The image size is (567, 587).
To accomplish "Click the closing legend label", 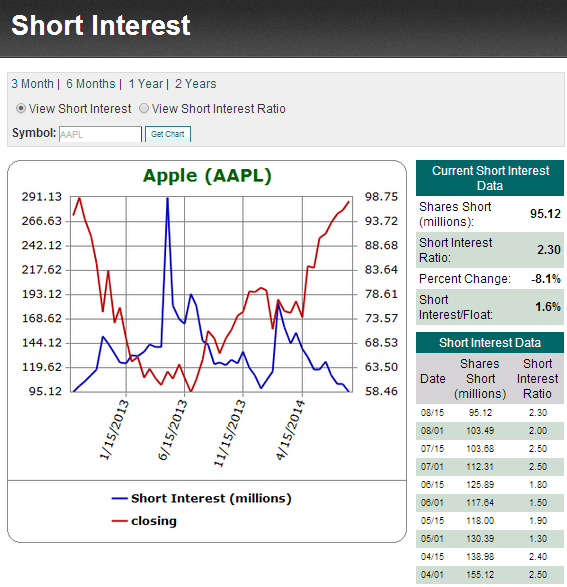I will click(154, 521).
